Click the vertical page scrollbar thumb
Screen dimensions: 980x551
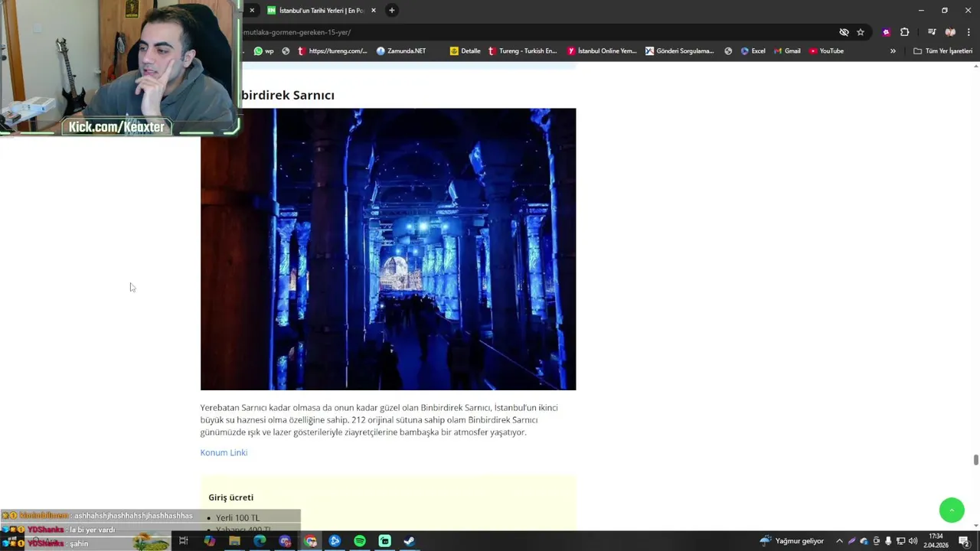[976, 459]
